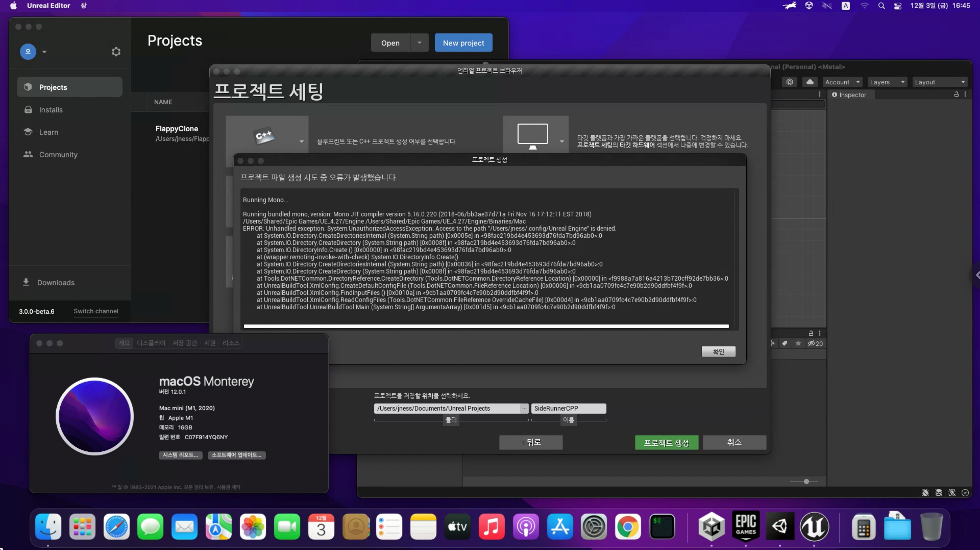Screen dimensions: 980x550
Task: Click the 확인 button in the error dialog
Action: coord(718,351)
